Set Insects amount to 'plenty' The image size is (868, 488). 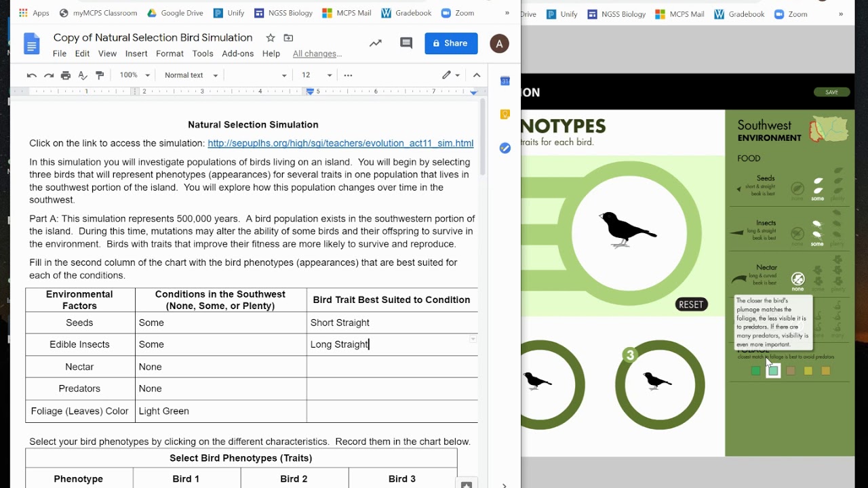point(837,230)
